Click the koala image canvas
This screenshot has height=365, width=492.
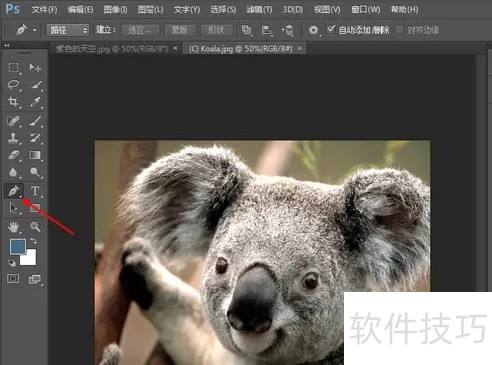click(262, 252)
